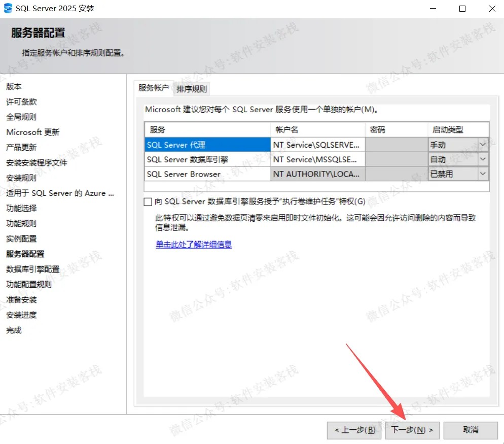This screenshot has height=444, width=504.
Task: Click the 帐户名 column header
Action: (x=318, y=130)
